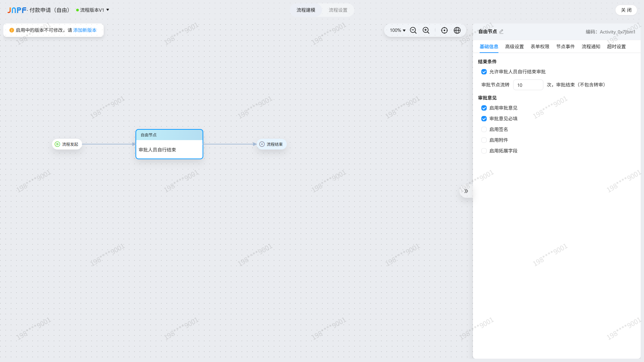Click the 编码 Activity_0x7jbm1 text
Image resolution: width=644 pixels, height=362 pixels.
610,32
